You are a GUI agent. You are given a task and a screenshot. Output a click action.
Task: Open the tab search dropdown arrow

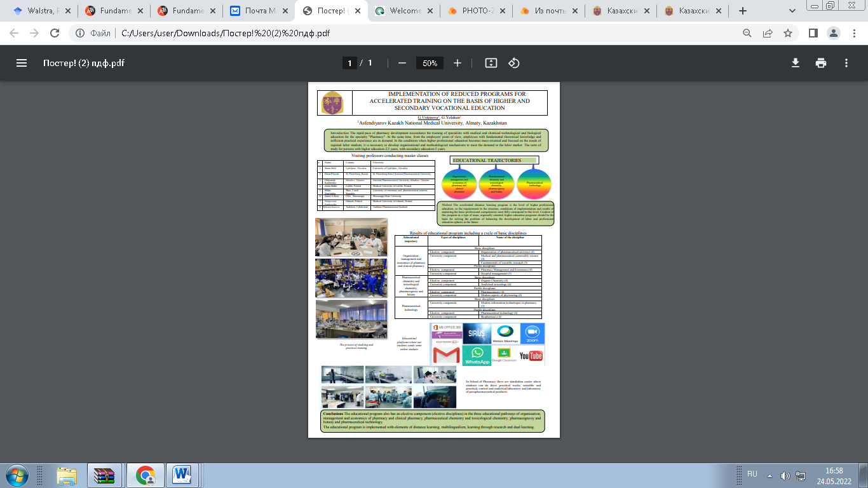coord(792,11)
